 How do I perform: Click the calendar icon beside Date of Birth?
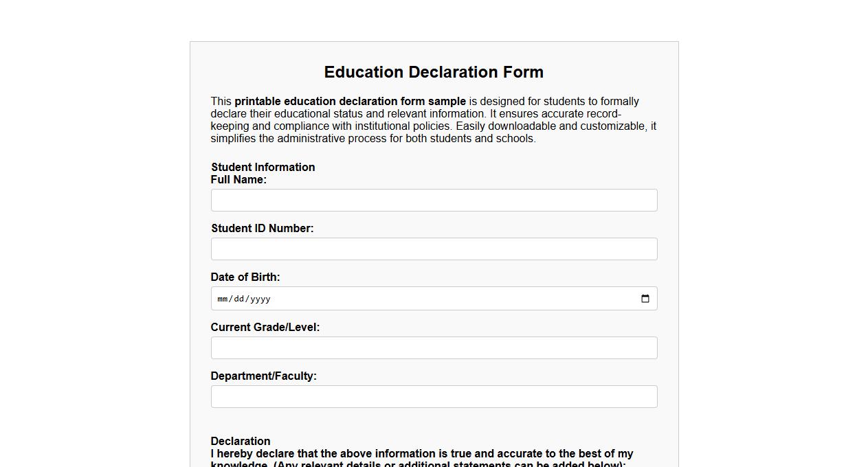(645, 298)
